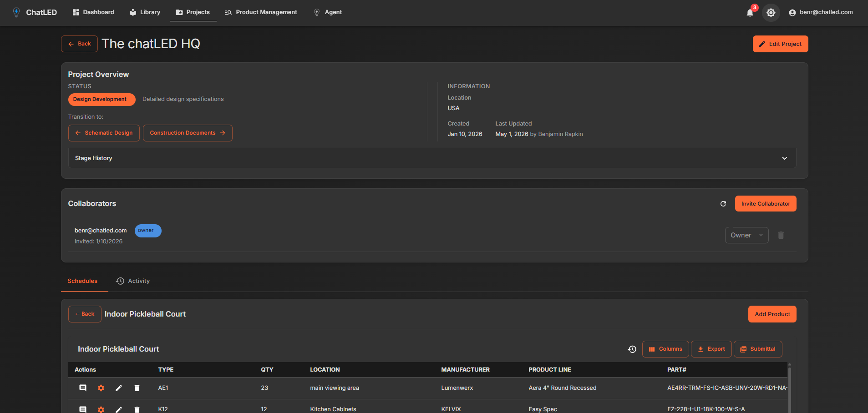
Task: Edit the K12 row with pencil icon
Action: click(119, 409)
